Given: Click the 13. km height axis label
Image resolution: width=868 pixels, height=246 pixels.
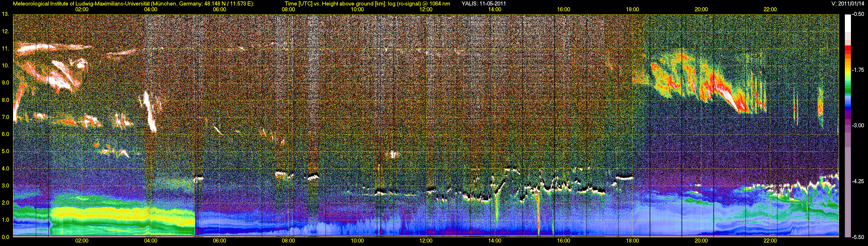Looking at the screenshot, I should (x=5, y=14).
